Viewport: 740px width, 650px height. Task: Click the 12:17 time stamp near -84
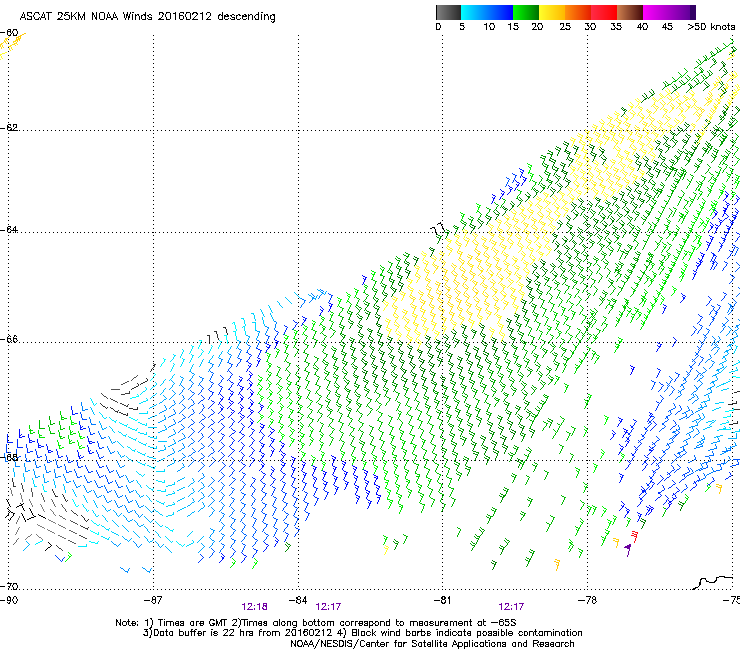[x=328, y=607]
